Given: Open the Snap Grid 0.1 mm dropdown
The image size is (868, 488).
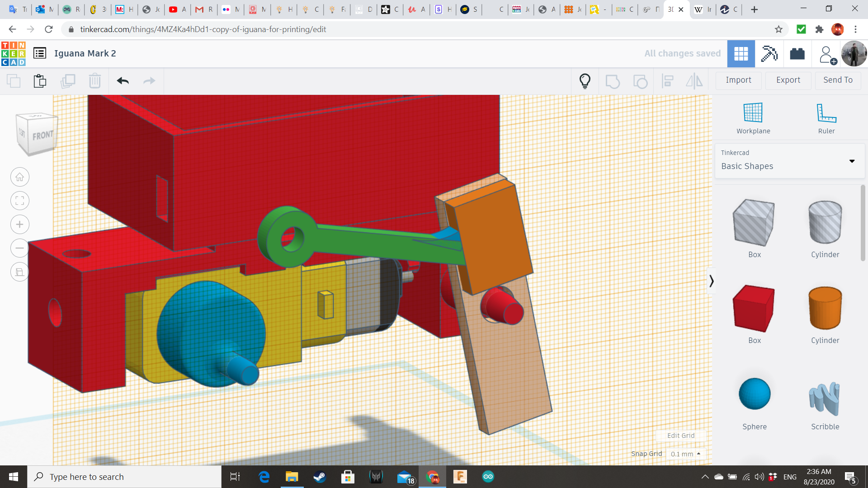Looking at the screenshot, I should point(685,454).
